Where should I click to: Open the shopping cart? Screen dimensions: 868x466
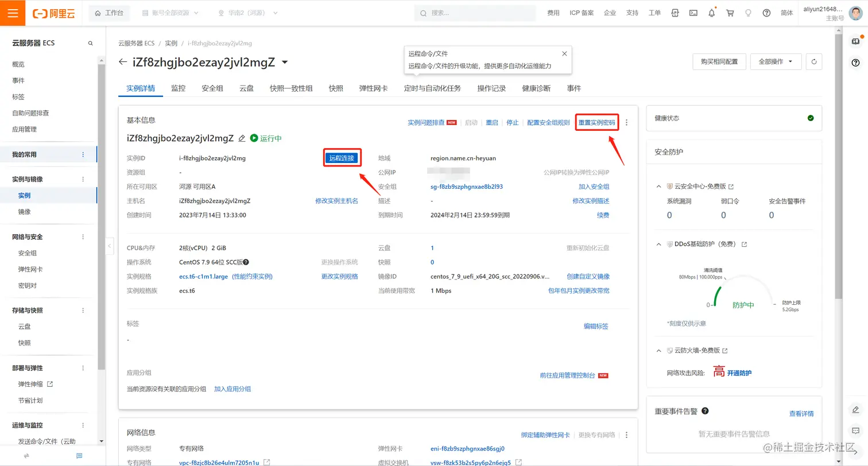[x=730, y=13]
